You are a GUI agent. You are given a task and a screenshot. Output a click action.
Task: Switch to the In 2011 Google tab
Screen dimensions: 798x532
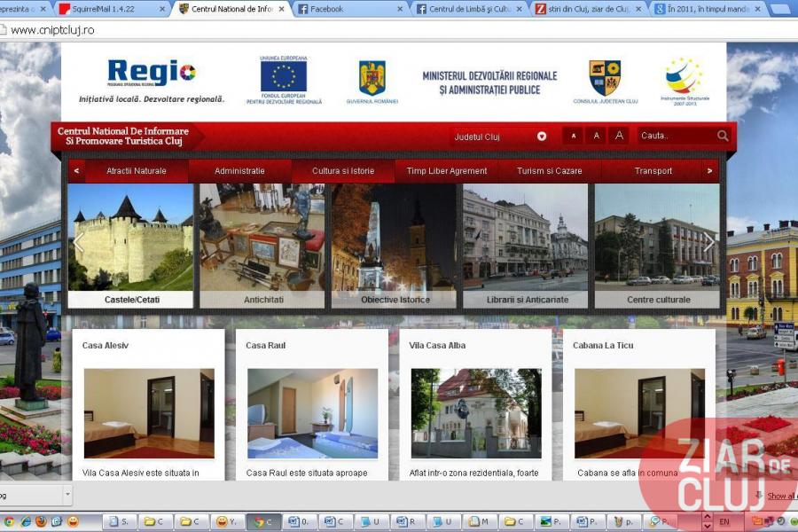pyautogui.click(x=708, y=9)
